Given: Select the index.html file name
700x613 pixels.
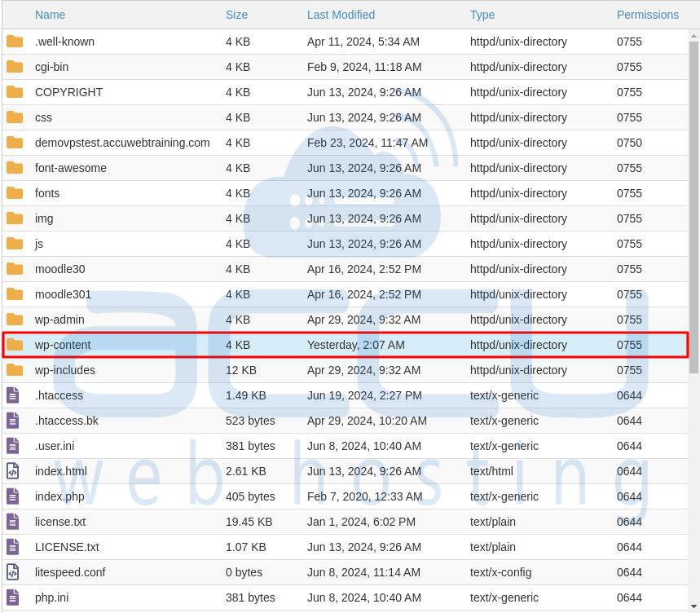Looking at the screenshot, I should 61,471.
